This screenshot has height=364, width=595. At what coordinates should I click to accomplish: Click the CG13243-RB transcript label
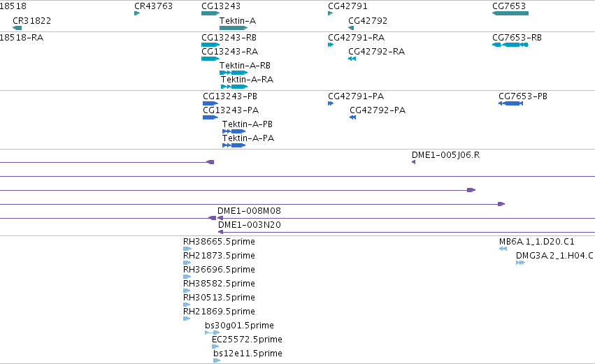point(229,38)
